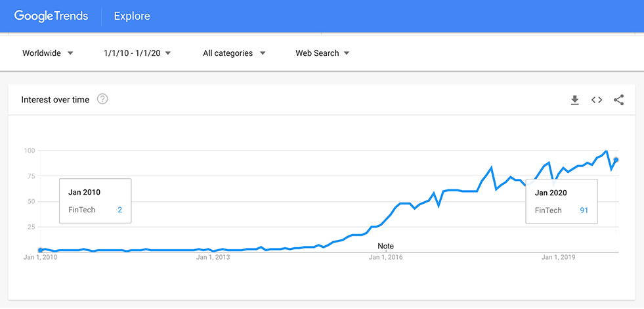Click the Note marker on the chart
The height and width of the screenshot is (309, 644).
click(385, 246)
